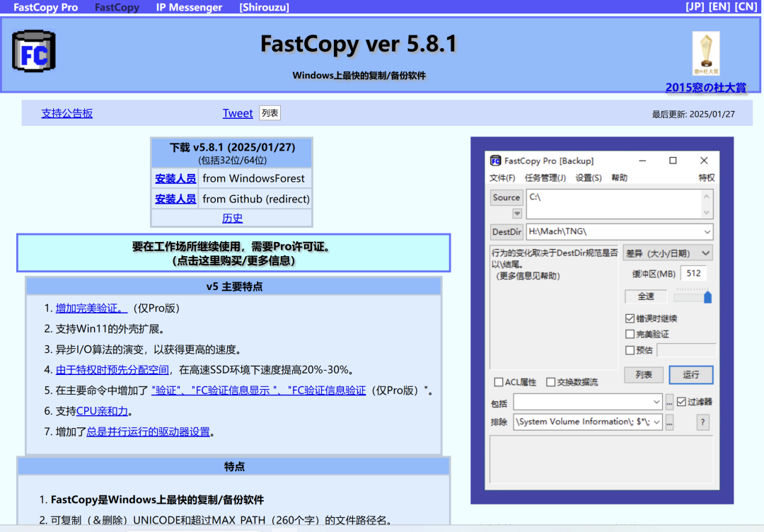Click the 列表 button next to Tweet
The height and width of the screenshot is (532, 764).
(x=270, y=113)
